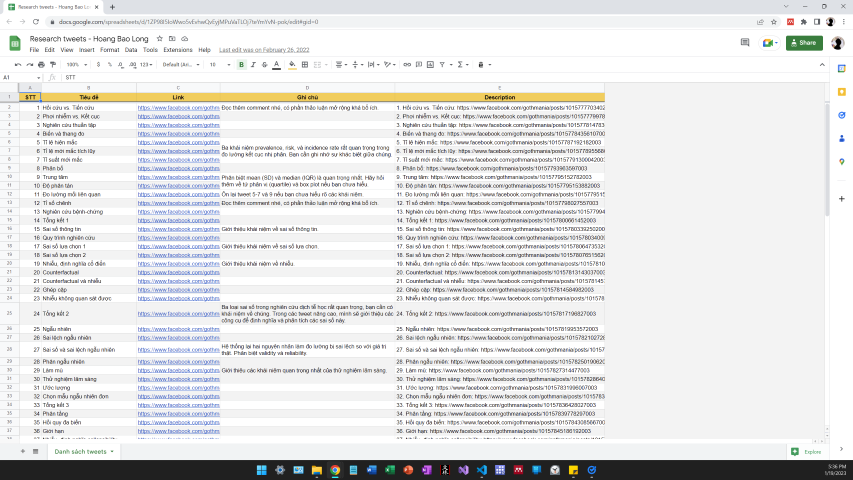Add a new sheet
The height and width of the screenshot is (480, 853).
pos(23,451)
